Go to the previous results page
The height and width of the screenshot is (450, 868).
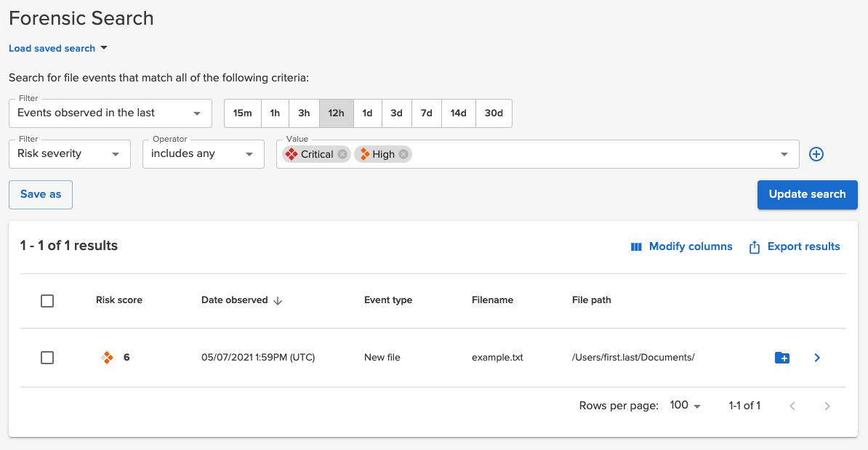(x=792, y=406)
